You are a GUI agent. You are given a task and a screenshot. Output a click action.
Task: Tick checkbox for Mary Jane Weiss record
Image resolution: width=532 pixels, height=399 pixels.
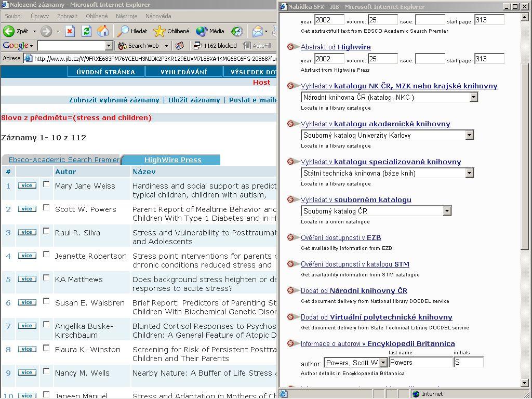46,184
